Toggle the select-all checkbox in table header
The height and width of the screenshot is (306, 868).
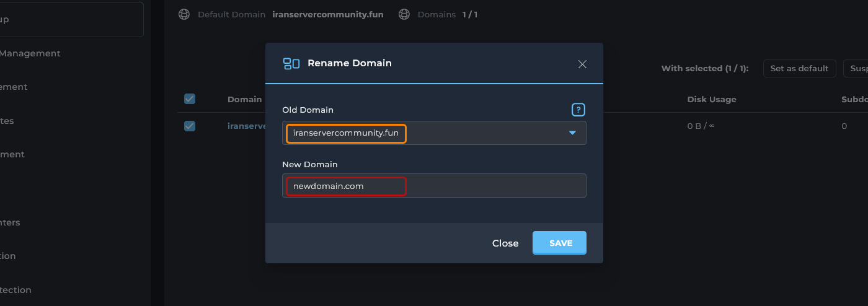190,99
